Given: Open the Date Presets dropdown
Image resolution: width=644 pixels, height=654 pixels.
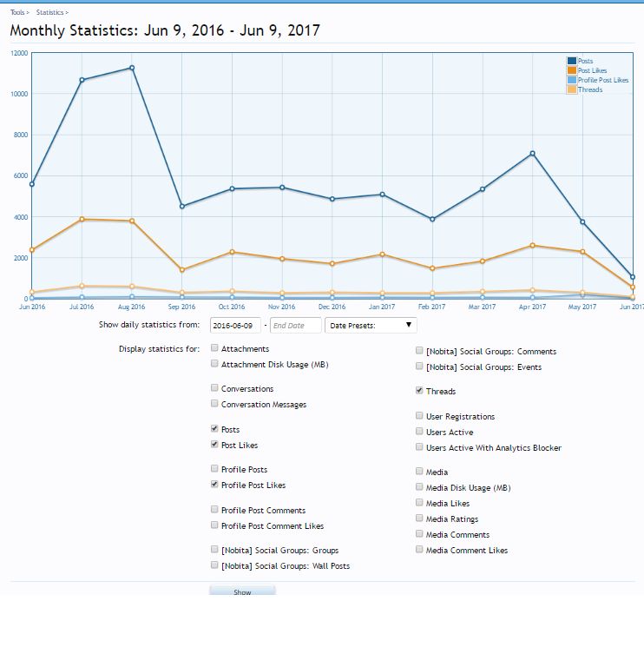Looking at the screenshot, I should pos(371,326).
